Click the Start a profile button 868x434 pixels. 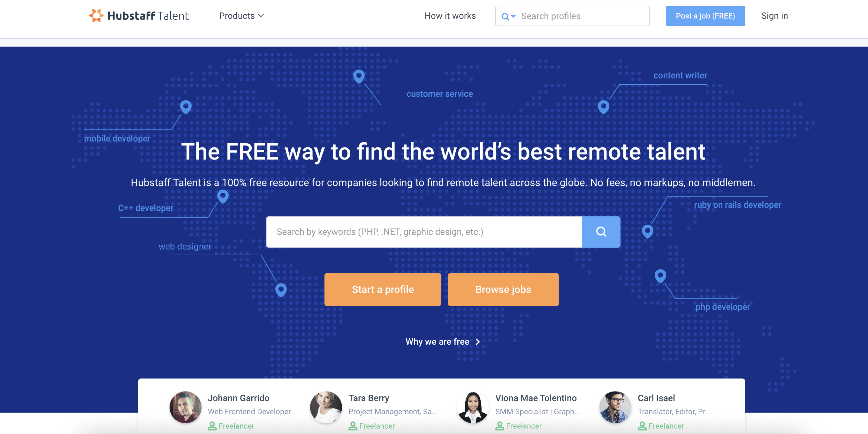(383, 289)
